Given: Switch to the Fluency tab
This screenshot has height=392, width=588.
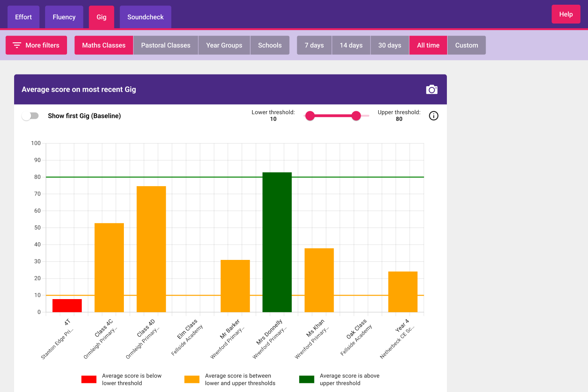Looking at the screenshot, I should (x=64, y=17).
